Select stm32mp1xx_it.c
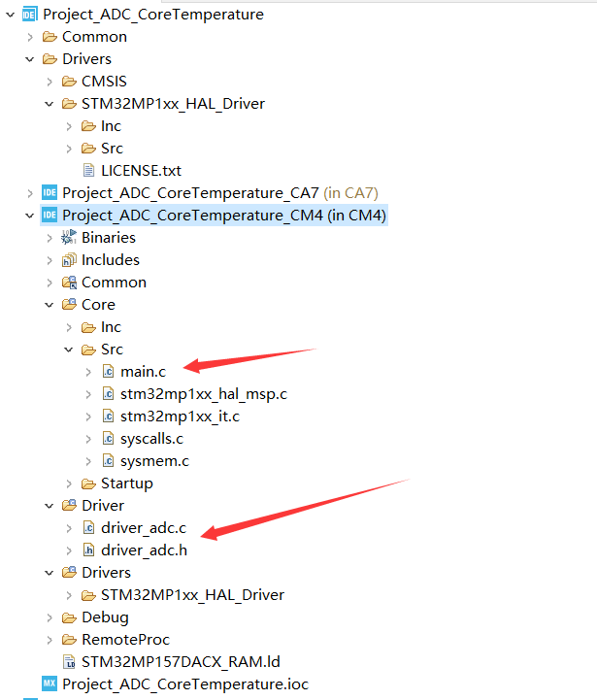This screenshot has width=597, height=700. (180, 417)
